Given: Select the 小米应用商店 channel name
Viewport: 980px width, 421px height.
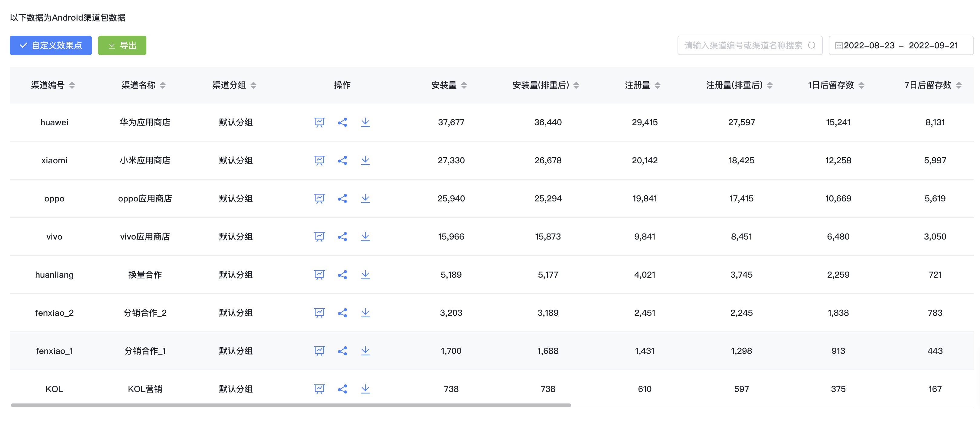Looking at the screenshot, I should 145,160.
